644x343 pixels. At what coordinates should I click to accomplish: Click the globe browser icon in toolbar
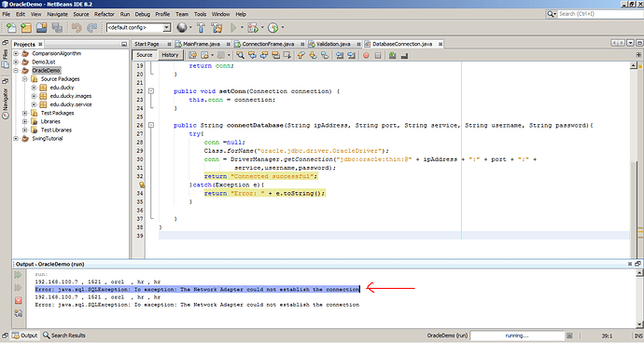coord(182,27)
